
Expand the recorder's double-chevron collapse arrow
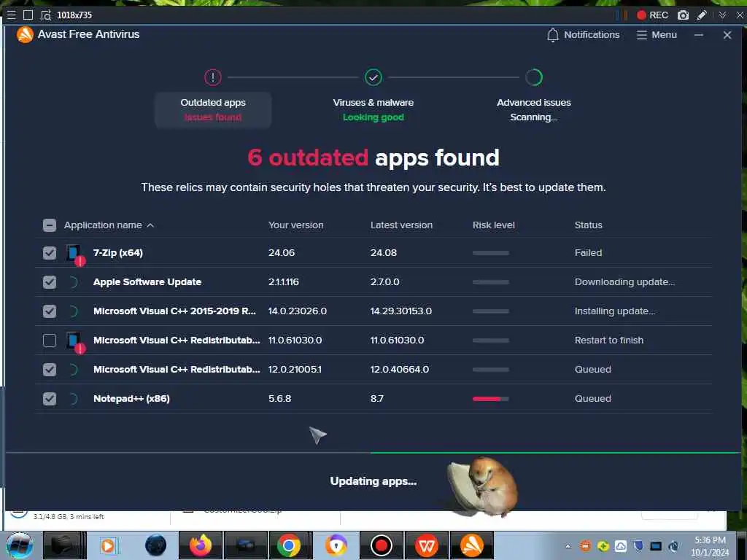(x=723, y=15)
